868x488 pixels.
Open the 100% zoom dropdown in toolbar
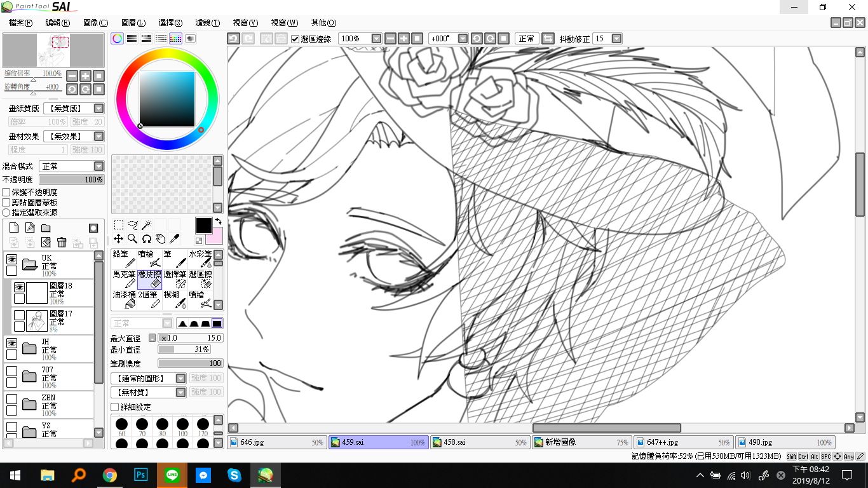[376, 39]
